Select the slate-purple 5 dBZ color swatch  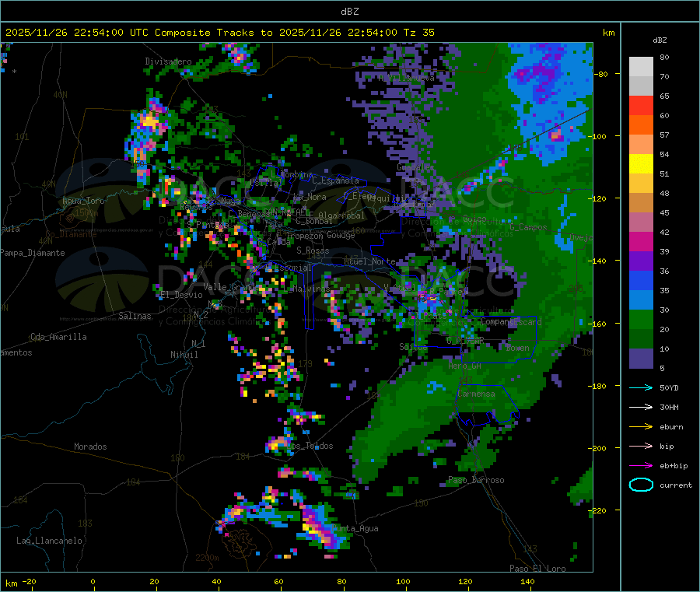click(641, 359)
